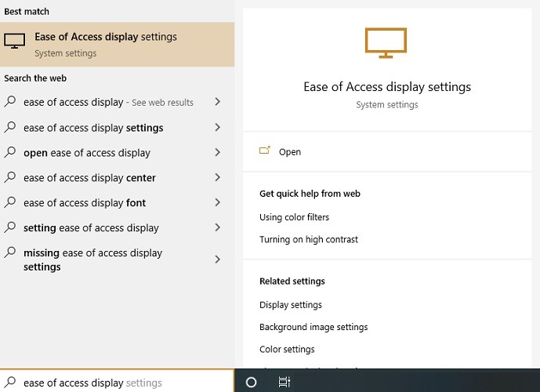Expand the chevron beside 'See web results'
The image size is (540, 392).
coord(217,102)
